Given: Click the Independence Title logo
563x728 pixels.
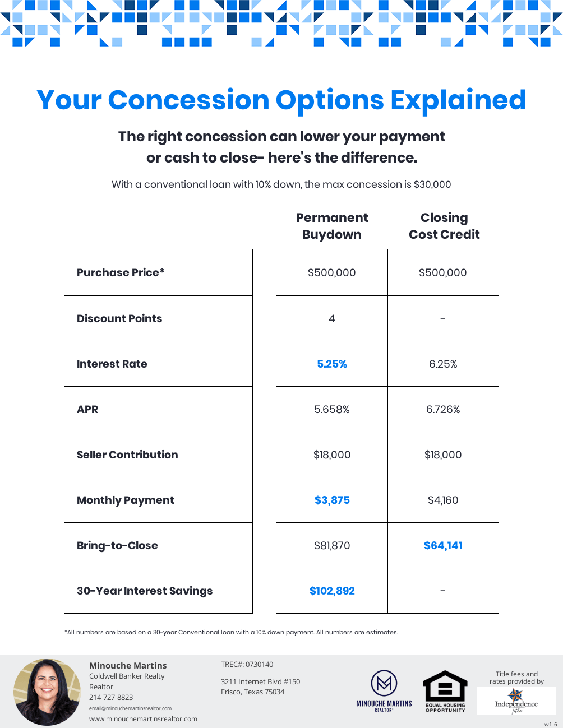Looking at the screenshot, I should click(516, 701).
